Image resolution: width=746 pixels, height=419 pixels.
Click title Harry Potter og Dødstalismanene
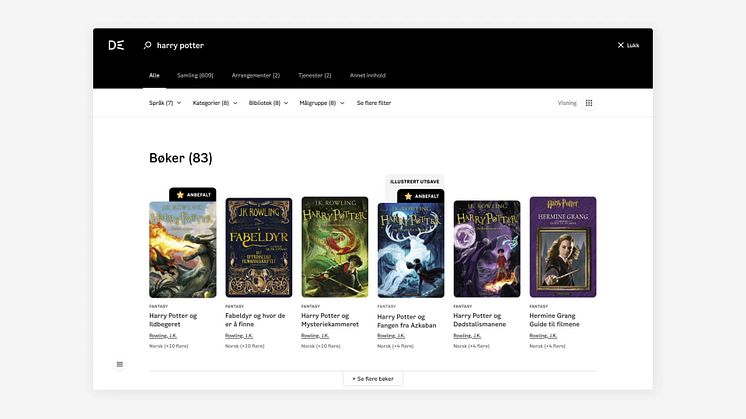[480, 320]
